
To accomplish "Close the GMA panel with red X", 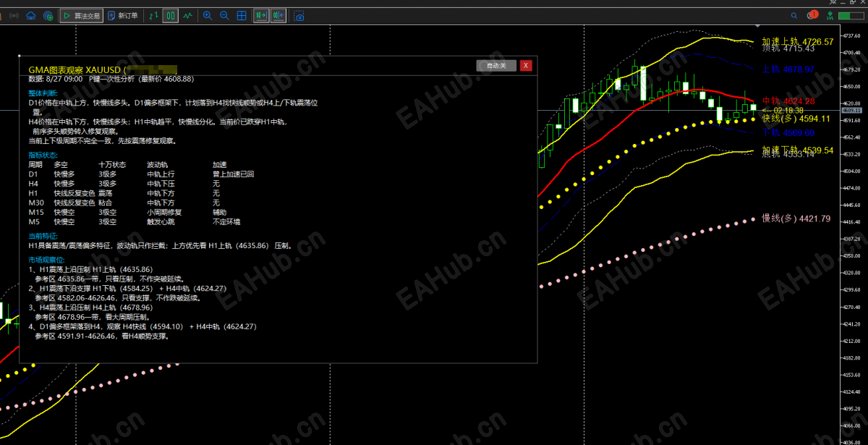I will [x=526, y=66].
